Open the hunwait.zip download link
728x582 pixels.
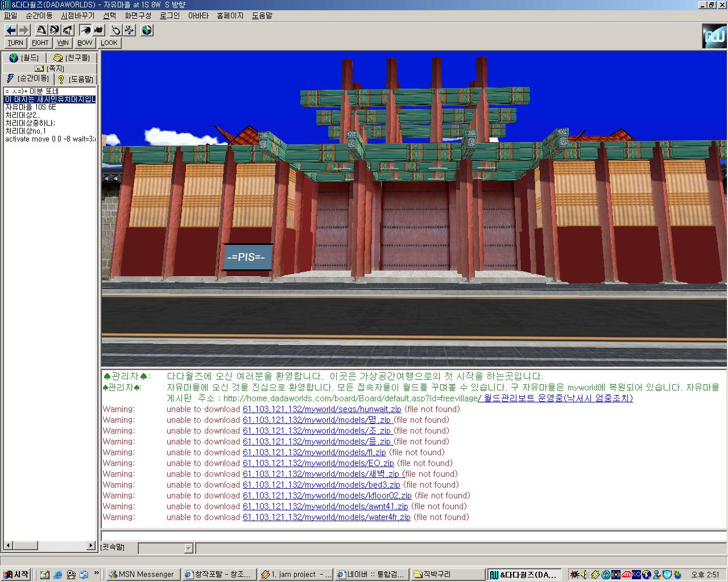coord(322,409)
